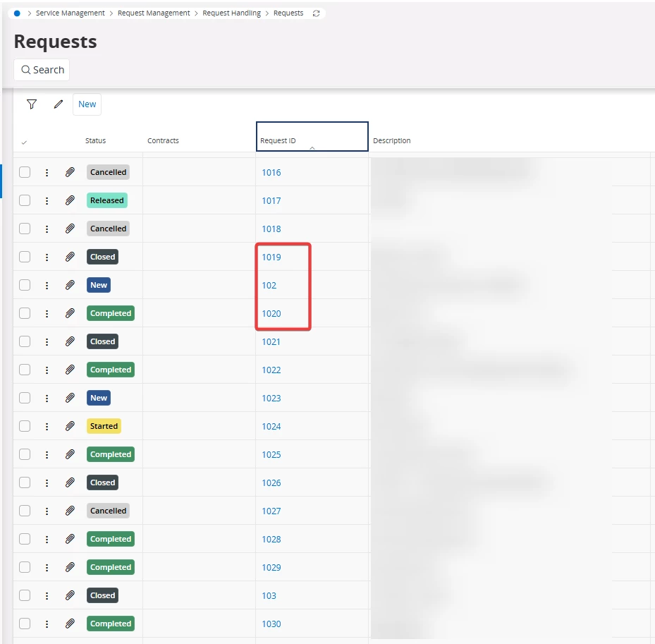
Task: Select the checkbox for request 1028
Action: coord(25,539)
